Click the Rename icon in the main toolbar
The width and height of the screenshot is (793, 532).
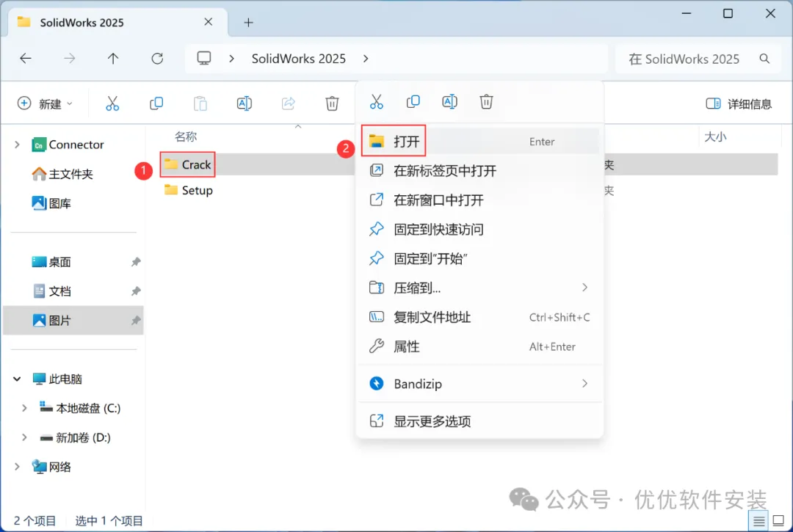coord(245,103)
